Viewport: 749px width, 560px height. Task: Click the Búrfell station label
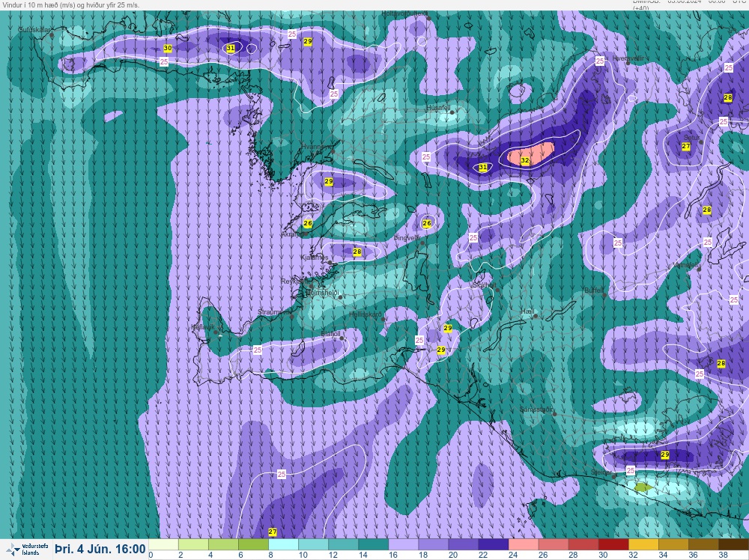[x=594, y=290]
